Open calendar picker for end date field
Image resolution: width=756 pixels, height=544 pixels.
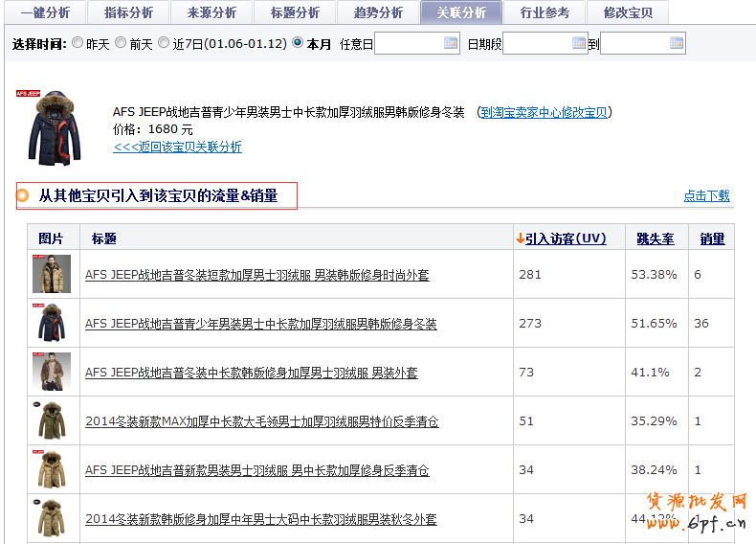(677, 44)
